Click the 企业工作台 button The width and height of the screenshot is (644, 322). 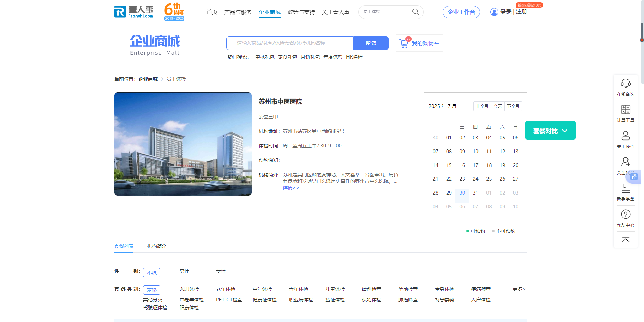[461, 12]
